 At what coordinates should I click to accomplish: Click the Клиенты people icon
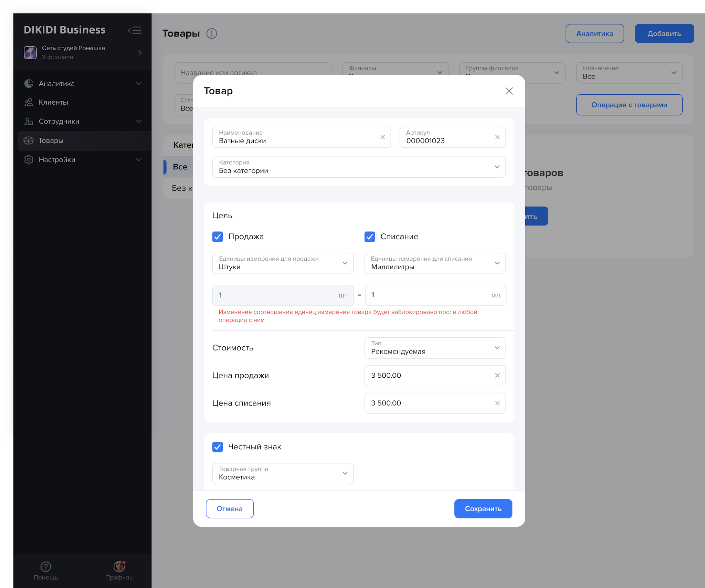pyautogui.click(x=29, y=102)
